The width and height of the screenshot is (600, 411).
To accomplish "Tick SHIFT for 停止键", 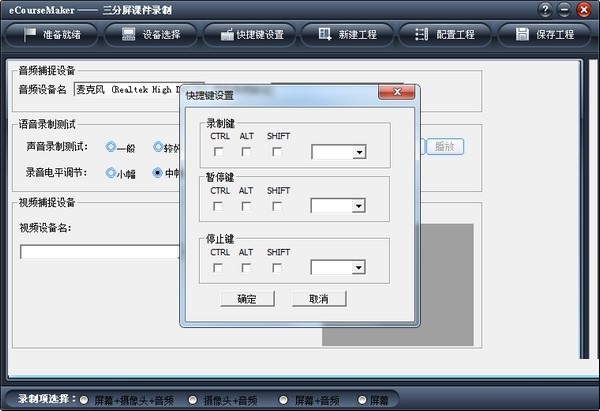I will point(277,268).
